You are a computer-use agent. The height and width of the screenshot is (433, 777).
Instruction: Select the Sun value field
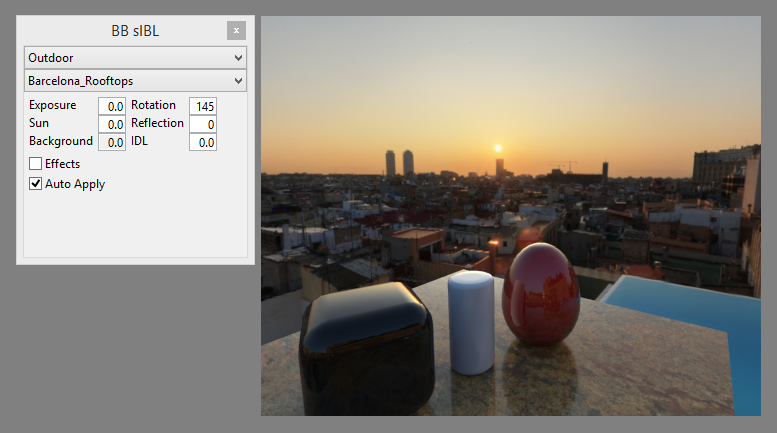[112, 124]
